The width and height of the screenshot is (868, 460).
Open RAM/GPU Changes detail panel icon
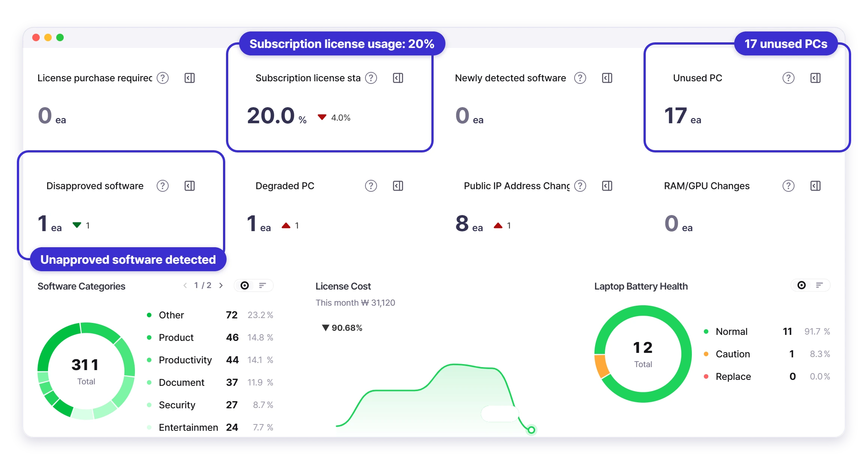click(816, 186)
